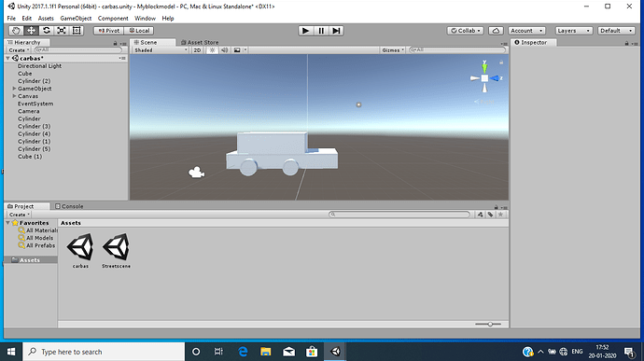
Task: Select Directional Light in Hierarchy
Action: pyautogui.click(x=39, y=65)
